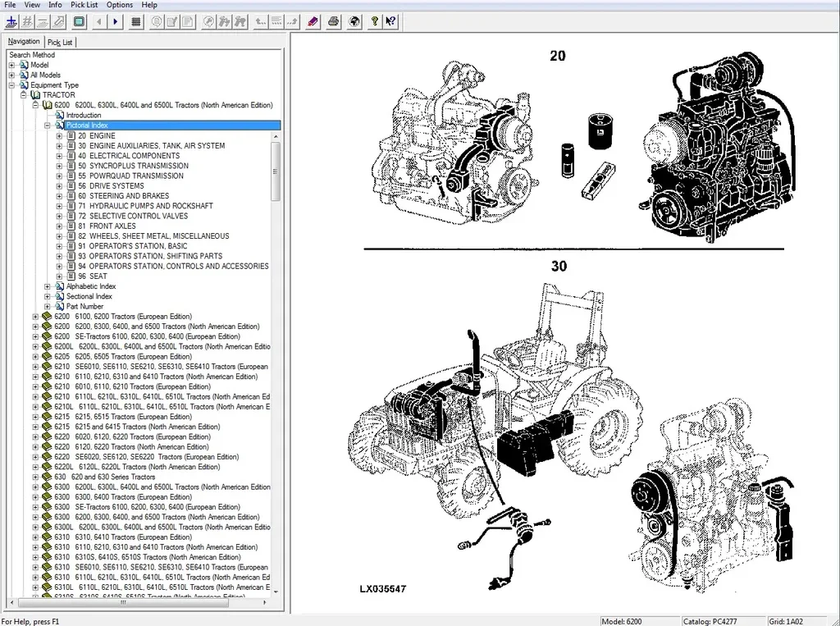
Task: Click the eraser icon in the toolbar
Action: 313,21
